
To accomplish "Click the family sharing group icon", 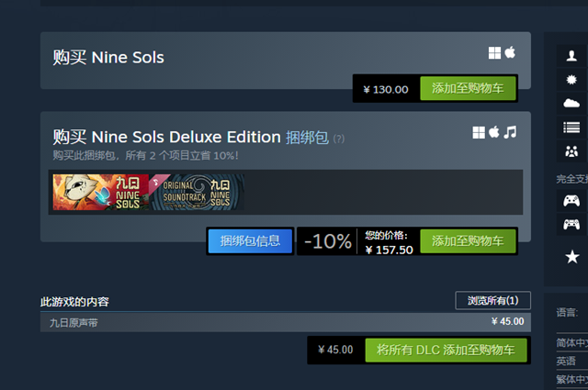I will [x=571, y=150].
